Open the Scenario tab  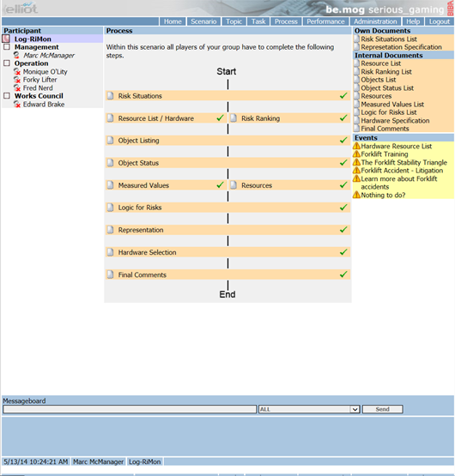click(203, 21)
